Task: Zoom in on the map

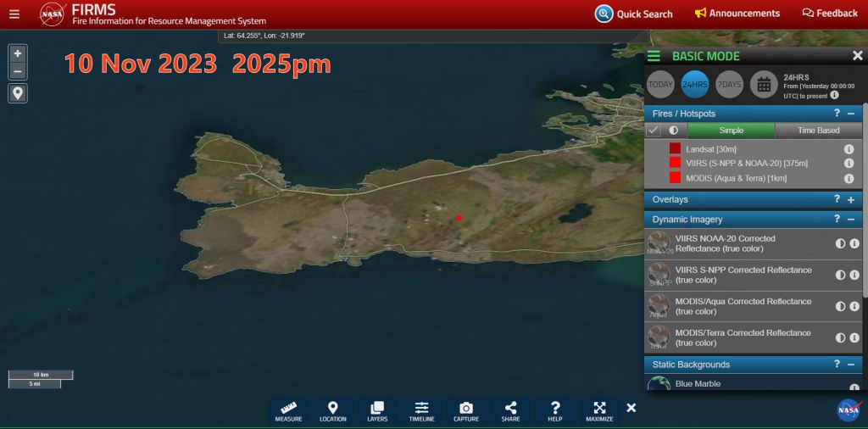Action: (18, 53)
